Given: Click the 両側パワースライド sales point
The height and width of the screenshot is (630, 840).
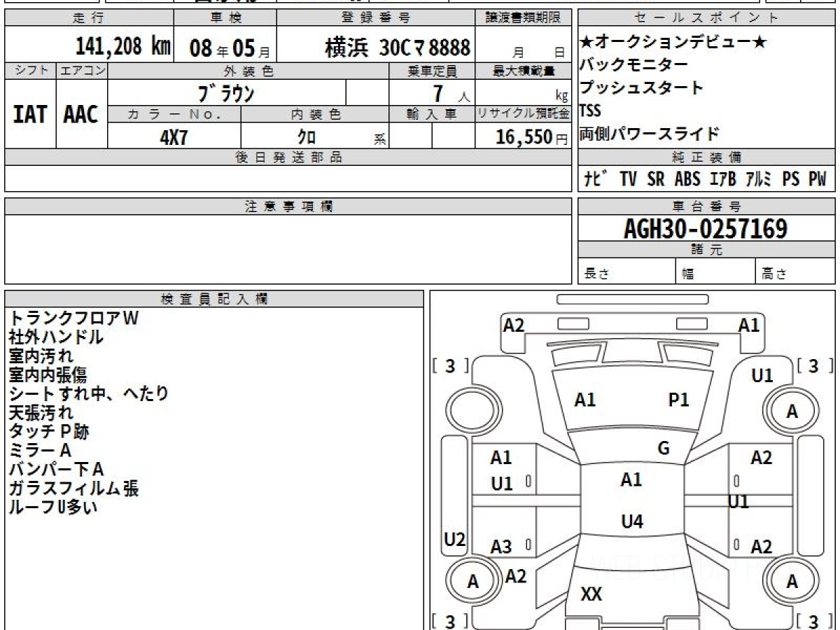Looking at the screenshot, I should (649, 133).
